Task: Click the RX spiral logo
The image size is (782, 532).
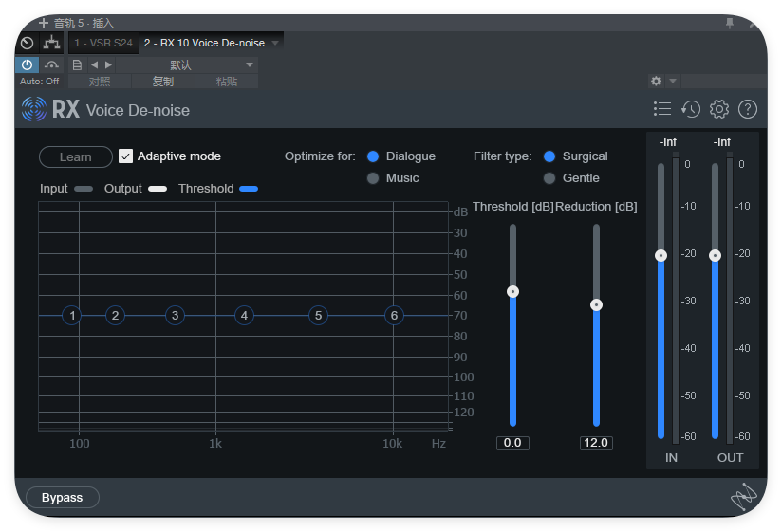Action: (34, 109)
